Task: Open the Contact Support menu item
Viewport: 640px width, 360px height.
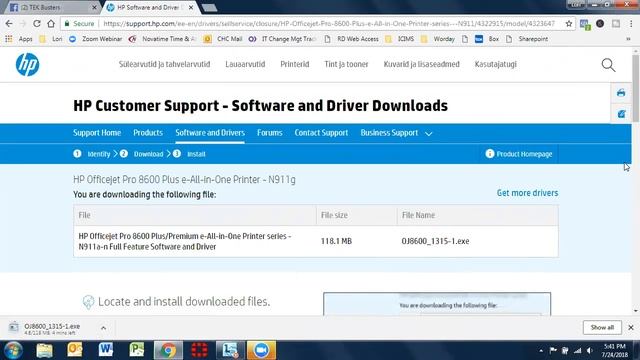Action: 321,133
